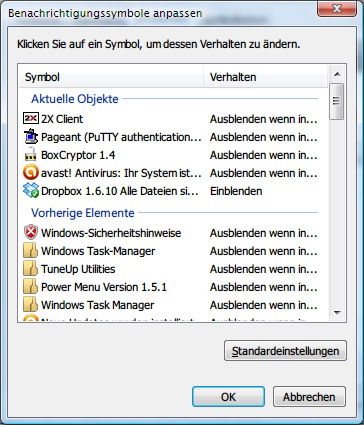Click the avast! Antivirus orange icon
The image size is (364, 425).
(31, 173)
